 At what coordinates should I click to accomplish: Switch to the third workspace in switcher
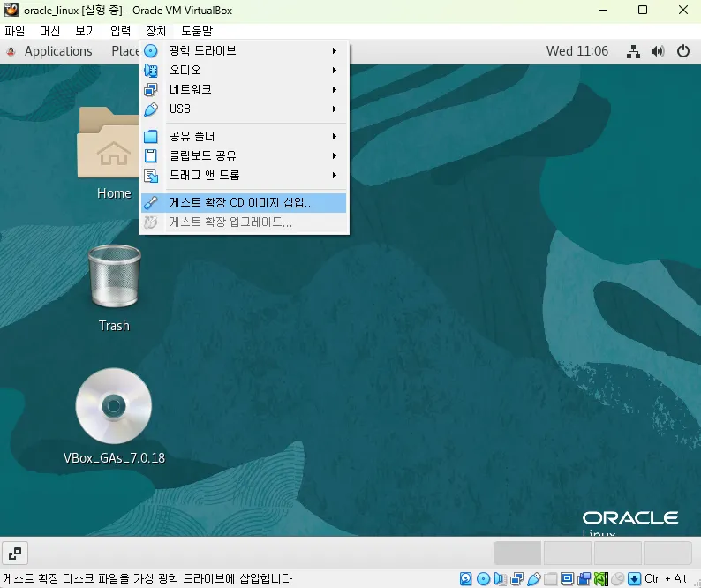point(618,553)
